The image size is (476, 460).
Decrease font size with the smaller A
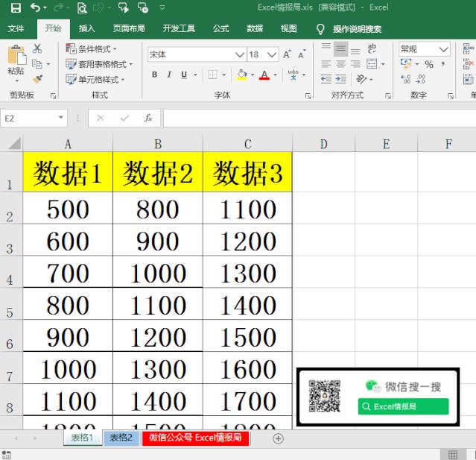pyautogui.click(x=302, y=54)
